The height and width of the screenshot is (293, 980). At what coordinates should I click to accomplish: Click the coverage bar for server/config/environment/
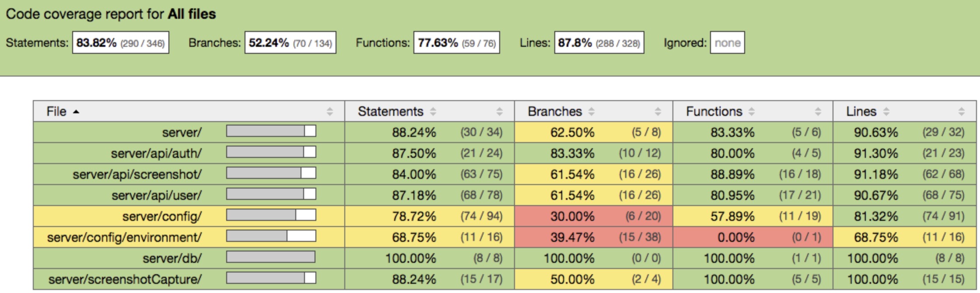[271, 237]
